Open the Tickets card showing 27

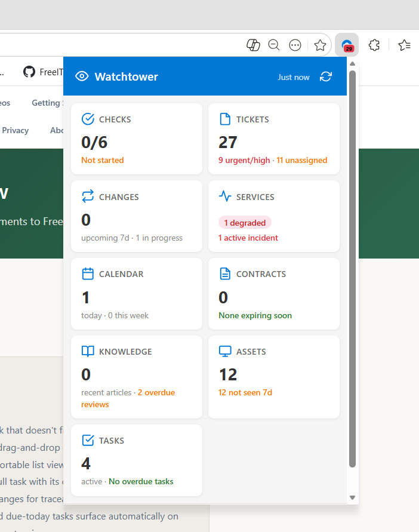click(x=274, y=139)
